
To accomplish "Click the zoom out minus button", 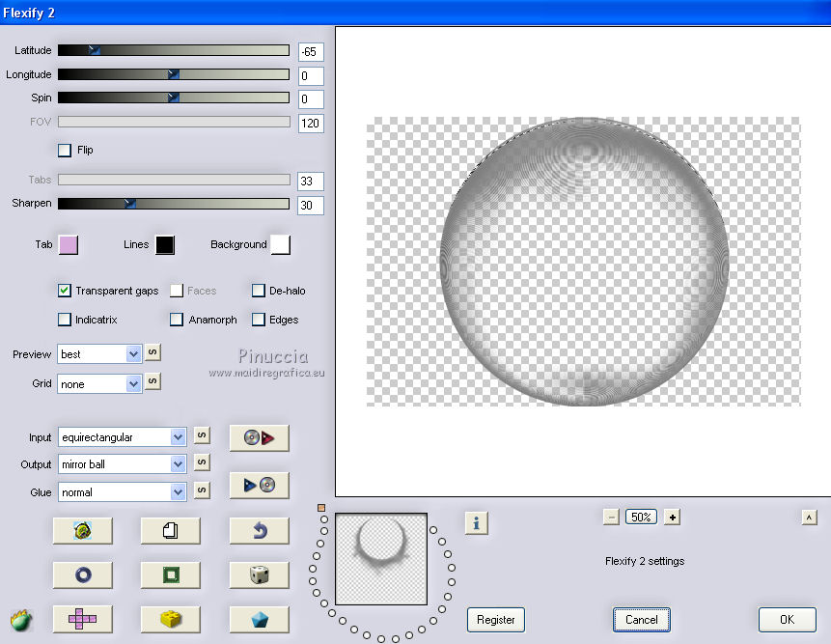I will point(611,518).
